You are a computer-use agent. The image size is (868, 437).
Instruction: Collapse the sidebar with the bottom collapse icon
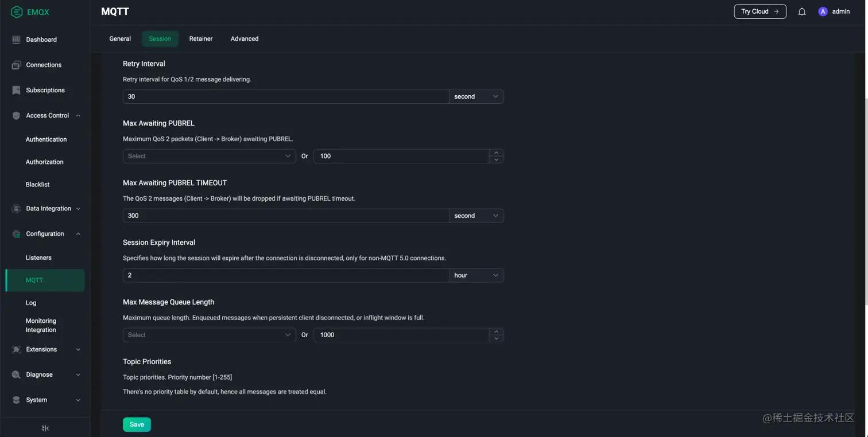coord(44,428)
